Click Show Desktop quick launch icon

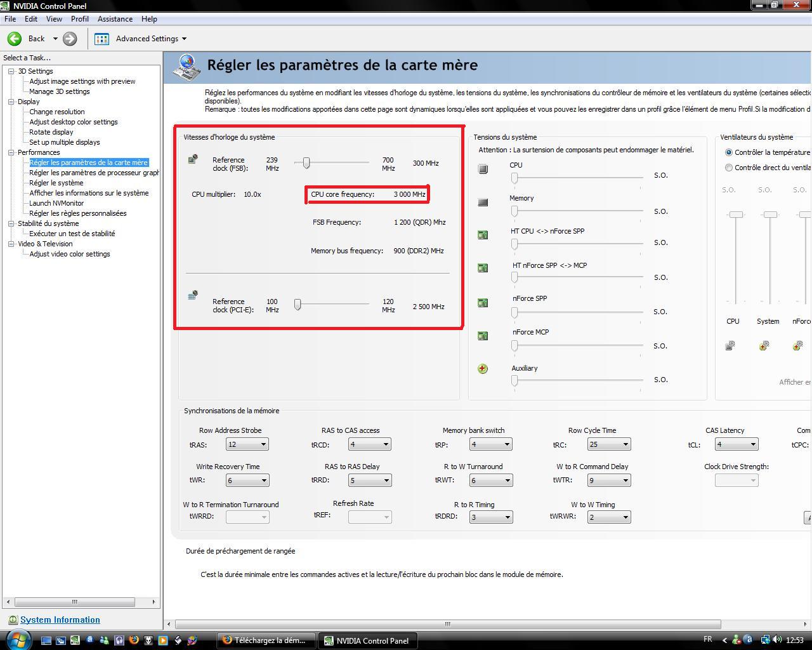point(46,640)
